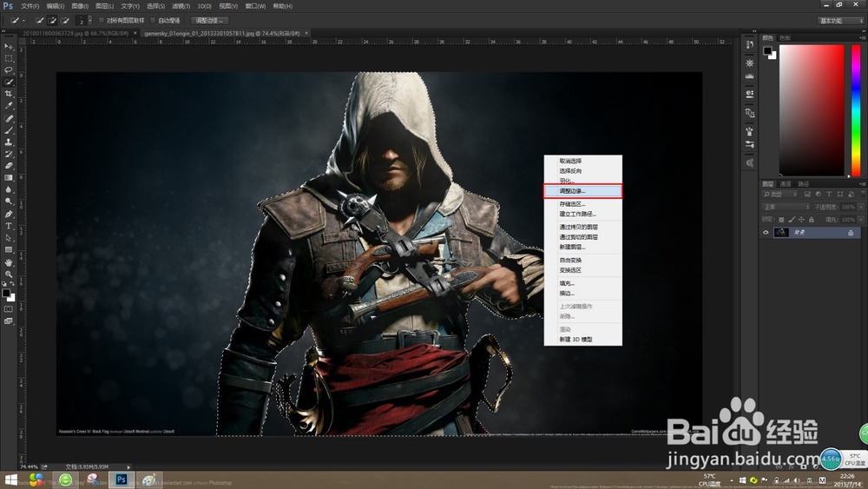Open the History panel icon

point(750,44)
